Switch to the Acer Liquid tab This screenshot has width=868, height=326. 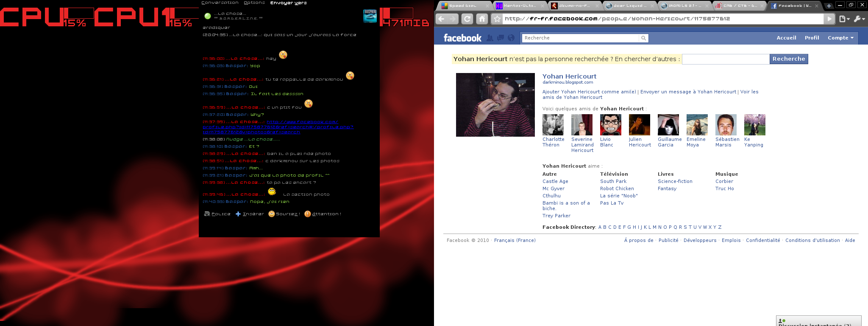coord(629,6)
